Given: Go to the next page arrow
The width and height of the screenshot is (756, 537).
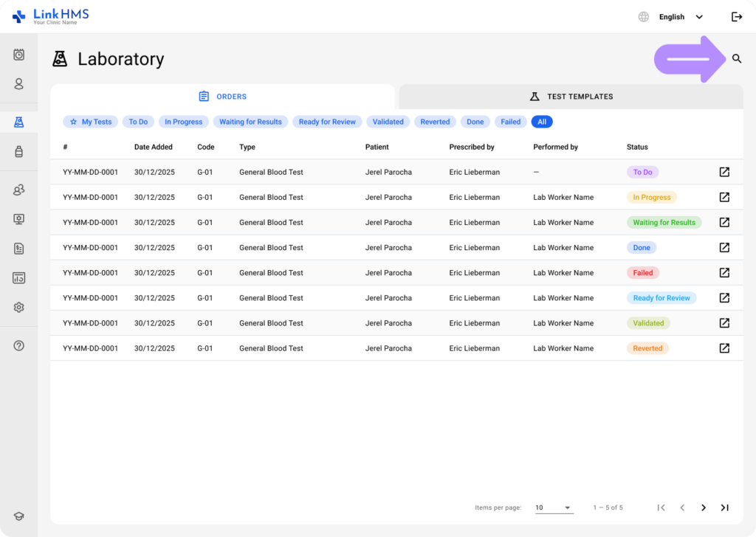Looking at the screenshot, I should pyautogui.click(x=703, y=507).
